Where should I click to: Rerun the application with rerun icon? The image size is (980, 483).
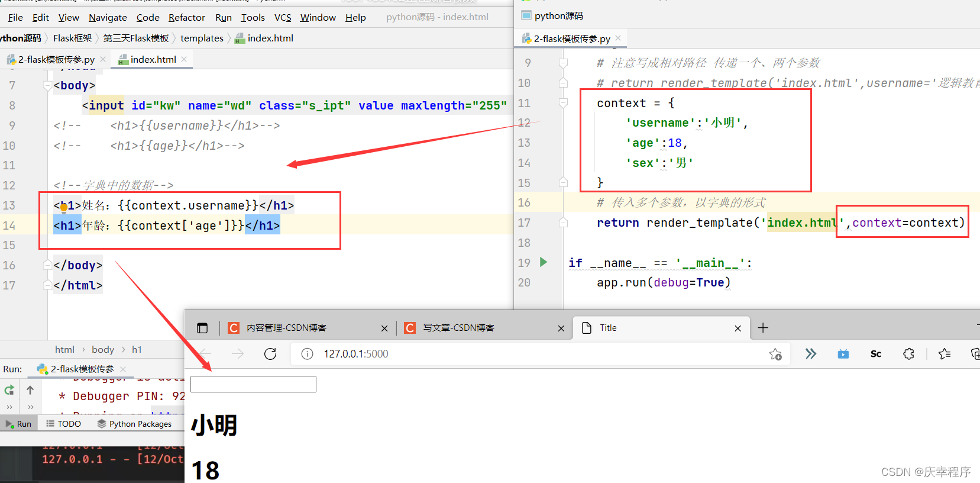pos(9,390)
